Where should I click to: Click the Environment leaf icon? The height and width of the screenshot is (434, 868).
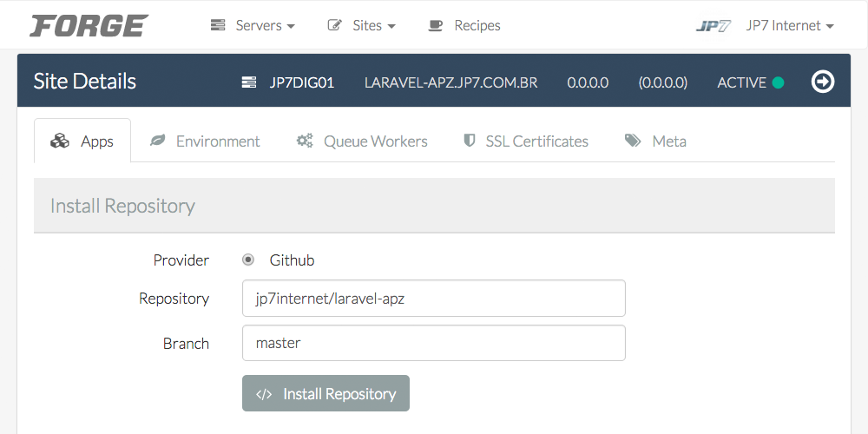tap(158, 141)
